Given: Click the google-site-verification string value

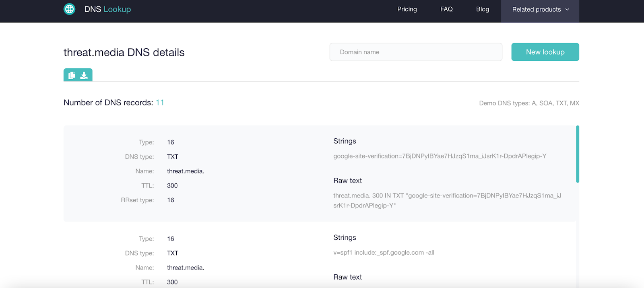Looking at the screenshot, I should click(440, 156).
